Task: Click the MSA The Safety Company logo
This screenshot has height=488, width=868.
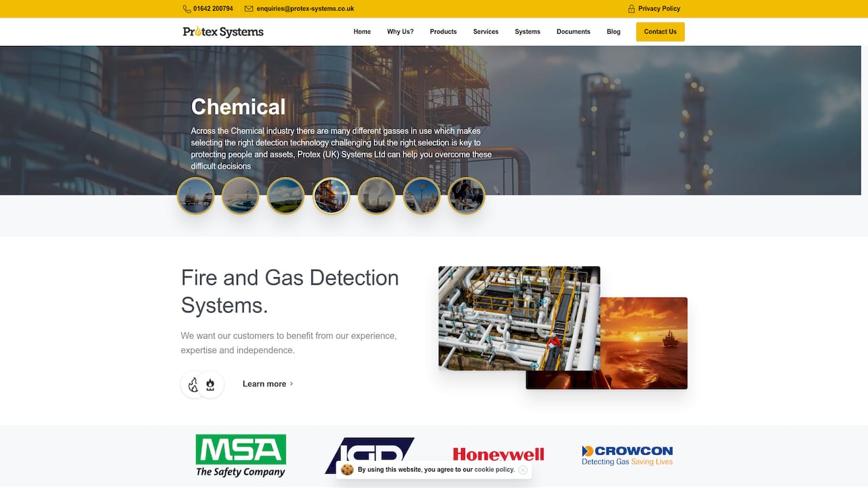Action: click(x=241, y=456)
